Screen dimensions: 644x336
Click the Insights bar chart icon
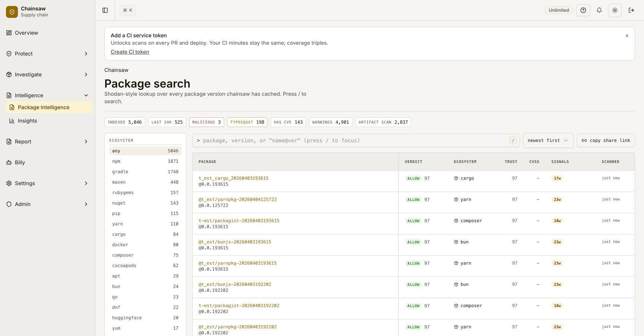(x=12, y=121)
